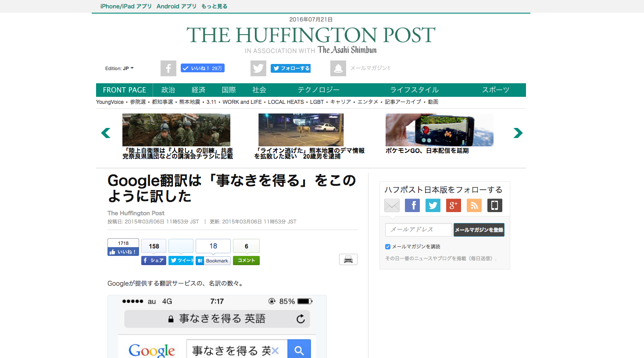This screenshot has height=358, width=644.
Task: Open the ライフスタイル section
Action: pyautogui.click(x=415, y=90)
